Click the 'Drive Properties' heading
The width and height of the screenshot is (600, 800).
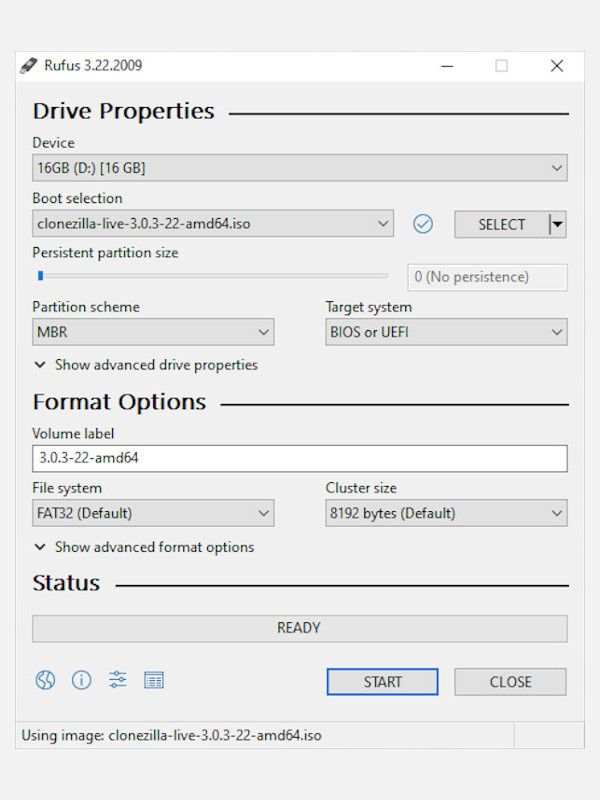[123, 111]
